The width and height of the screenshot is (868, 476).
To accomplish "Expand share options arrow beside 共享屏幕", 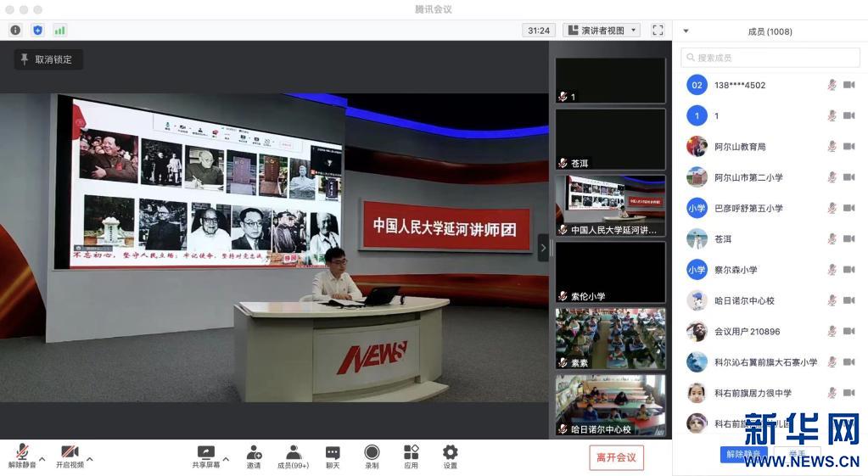I will click(226, 459).
